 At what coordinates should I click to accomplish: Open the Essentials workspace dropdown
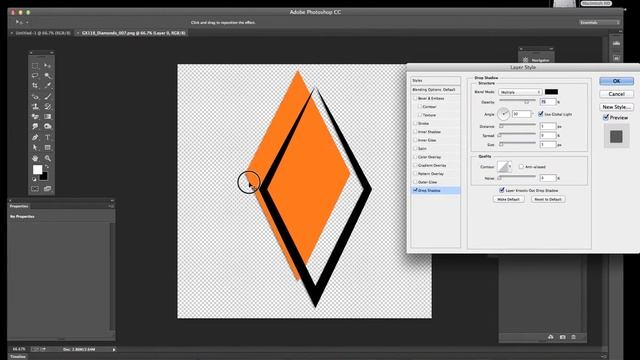point(599,22)
